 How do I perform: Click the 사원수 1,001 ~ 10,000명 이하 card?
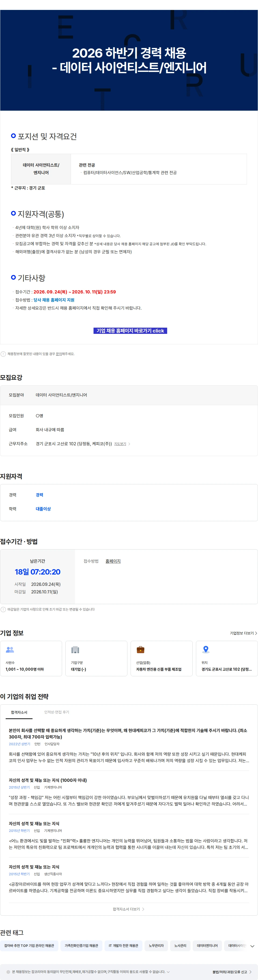[x=31, y=659]
